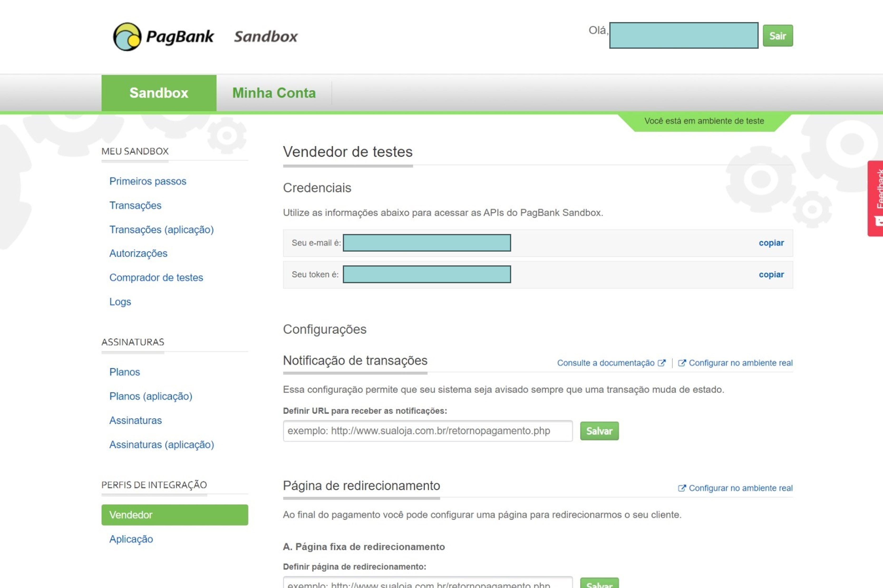Open Consulte a documentação link

605,363
